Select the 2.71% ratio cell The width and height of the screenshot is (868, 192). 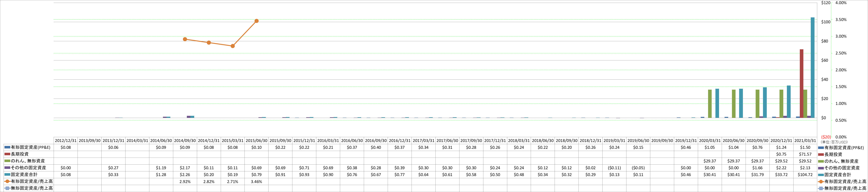(x=232, y=182)
